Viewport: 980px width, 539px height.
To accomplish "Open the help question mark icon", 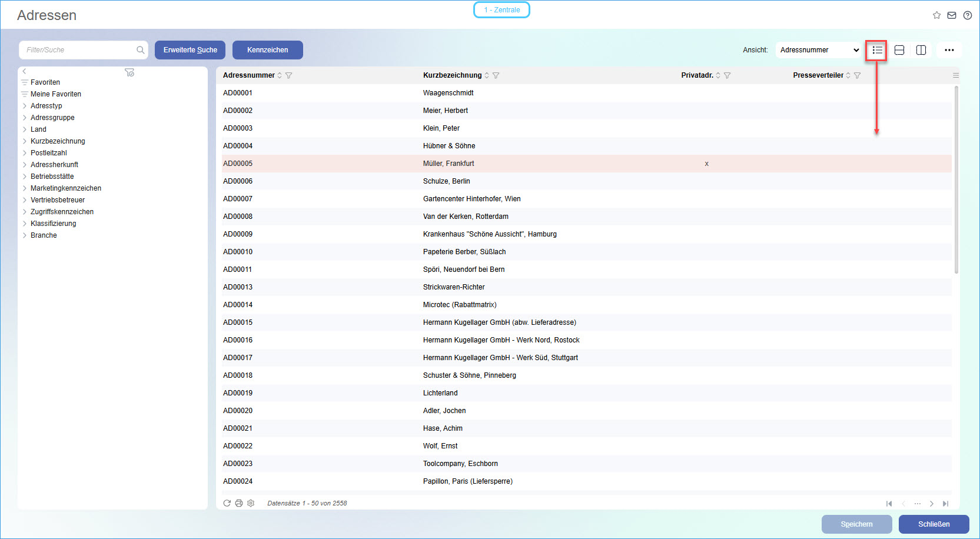I will (x=967, y=15).
